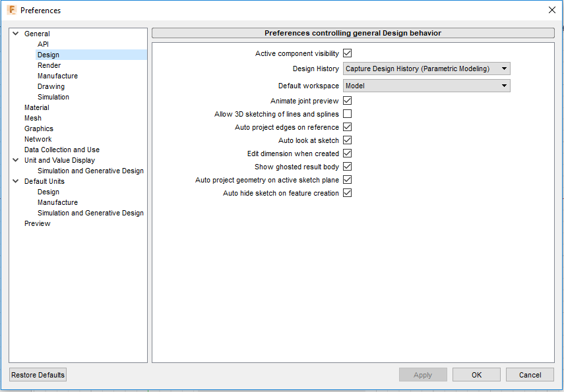Toggle Auto project edges on reference checkbox
Image resolution: width=564 pixels, height=392 pixels.
[347, 127]
